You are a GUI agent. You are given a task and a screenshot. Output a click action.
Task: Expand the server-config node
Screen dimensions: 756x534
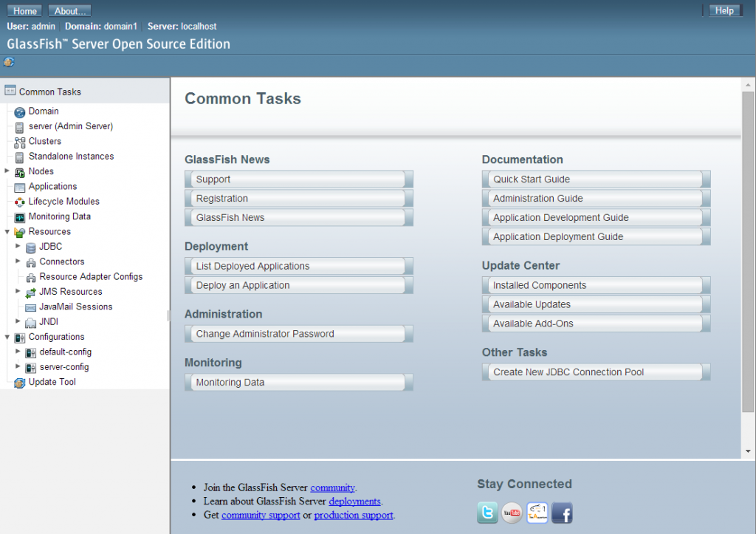(x=18, y=367)
